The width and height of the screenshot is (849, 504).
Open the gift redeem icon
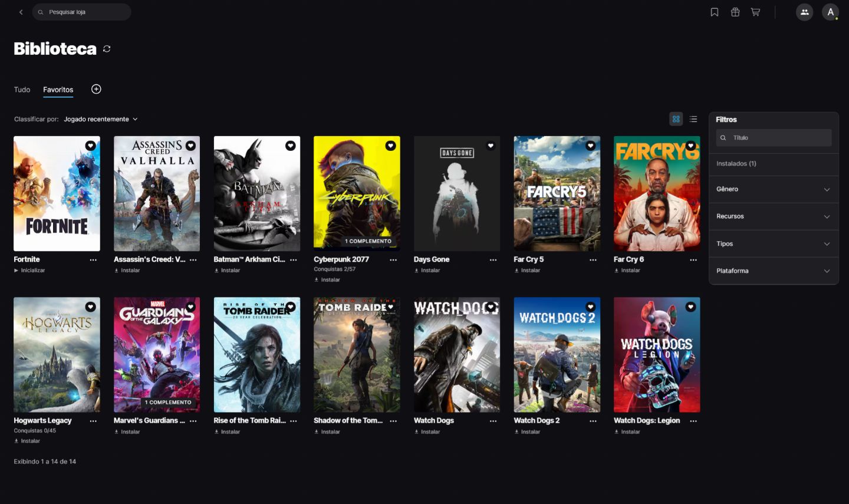click(x=735, y=12)
